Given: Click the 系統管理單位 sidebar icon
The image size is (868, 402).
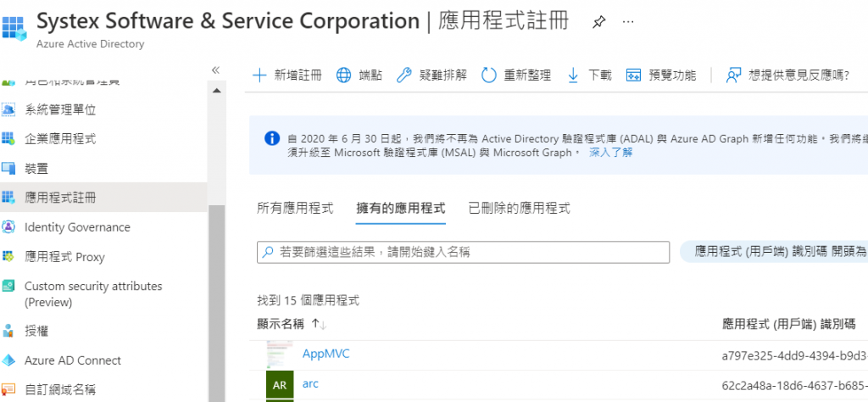Looking at the screenshot, I should [8, 109].
